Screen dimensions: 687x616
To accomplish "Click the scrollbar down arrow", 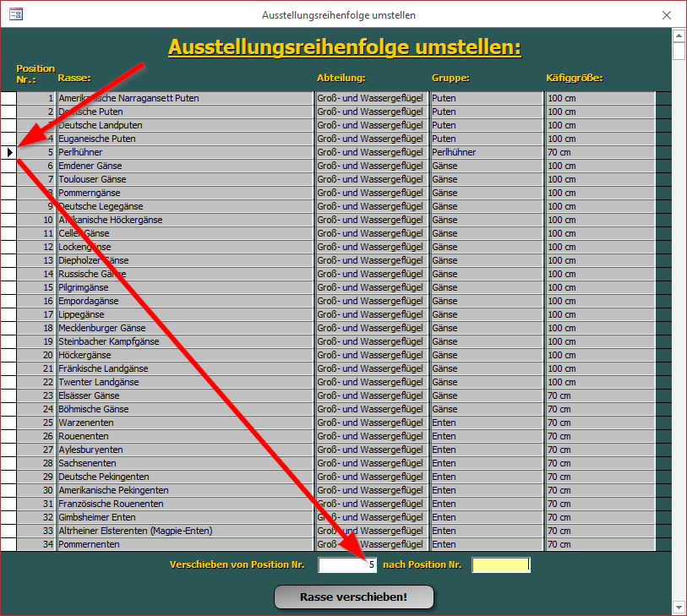I will click(x=678, y=607).
